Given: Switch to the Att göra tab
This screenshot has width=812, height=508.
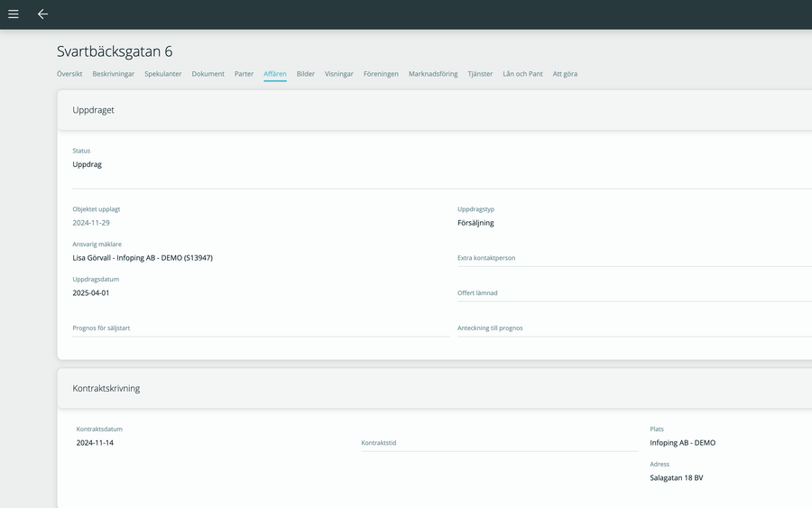Looking at the screenshot, I should (x=565, y=74).
